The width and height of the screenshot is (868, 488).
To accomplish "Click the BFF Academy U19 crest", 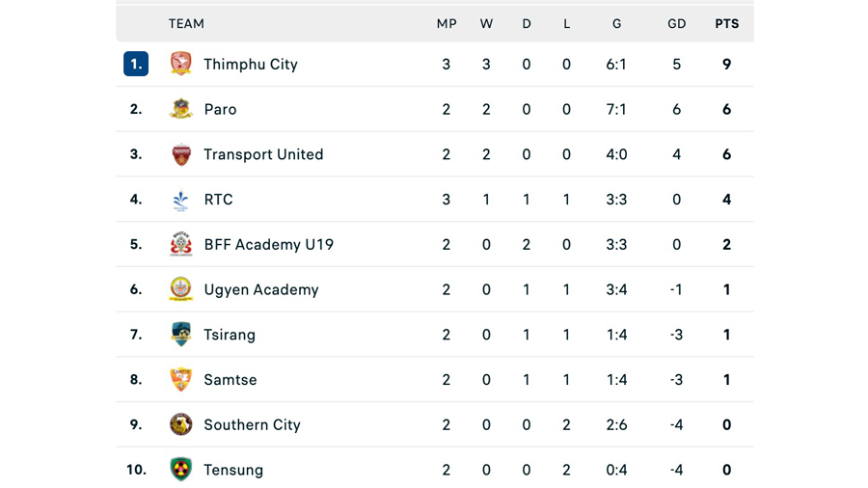I will (181, 245).
